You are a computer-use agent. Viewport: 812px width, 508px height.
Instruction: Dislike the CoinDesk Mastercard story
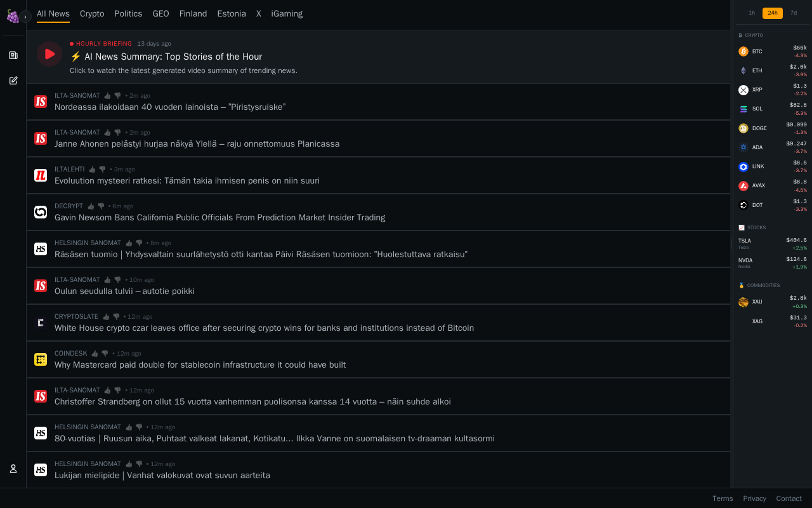[x=105, y=354]
